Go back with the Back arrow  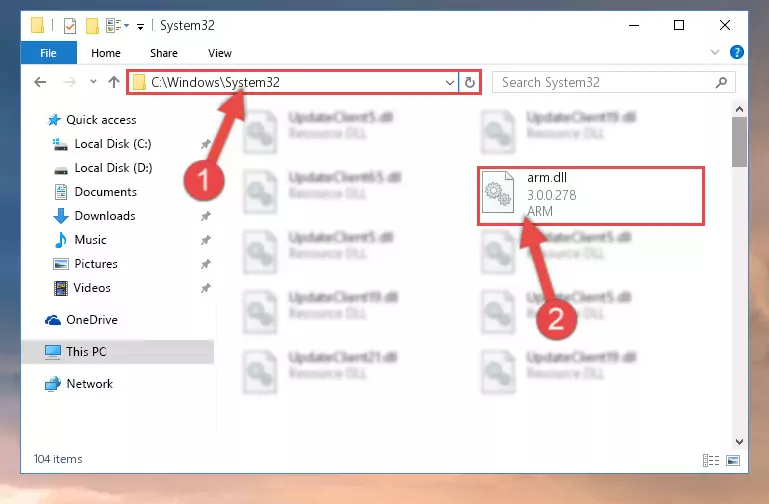pos(40,82)
